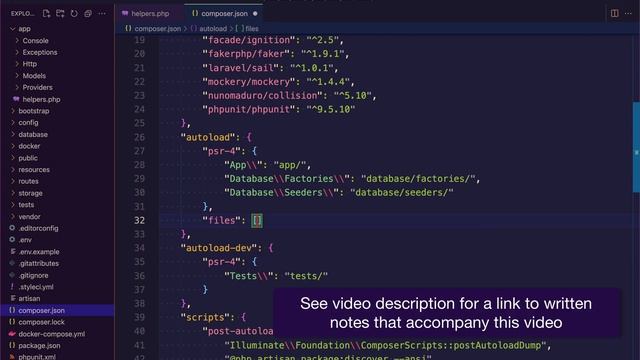Click "Tests\\" entry on line 36
The width and height of the screenshot is (640, 360).
click(x=249, y=276)
